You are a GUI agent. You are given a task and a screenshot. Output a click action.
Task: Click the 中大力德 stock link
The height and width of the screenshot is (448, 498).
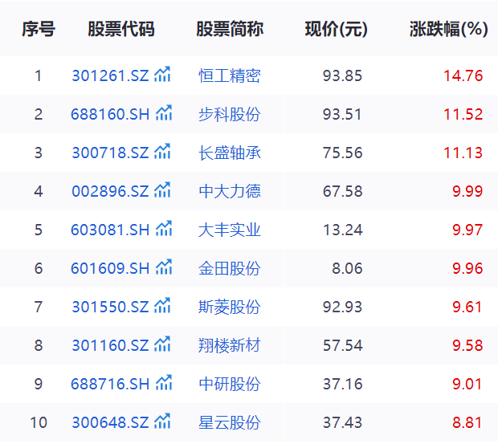pyautogui.click(x=230, y=192)
